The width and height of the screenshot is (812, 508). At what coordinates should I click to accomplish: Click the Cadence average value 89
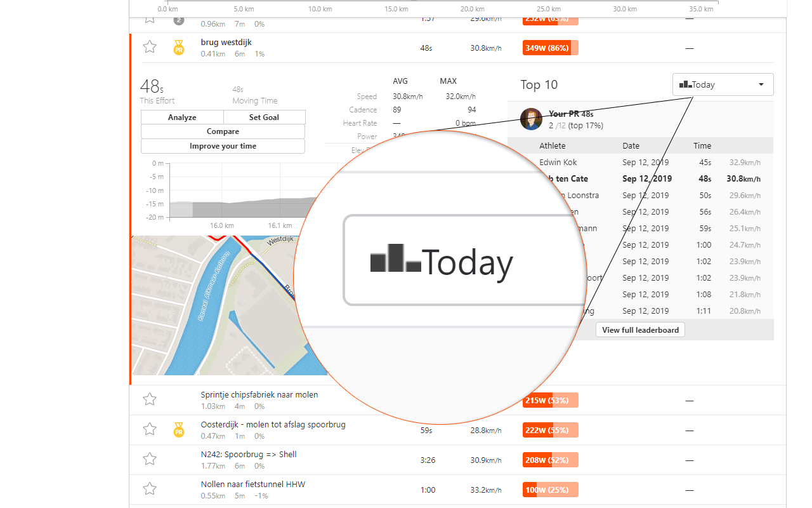tap(397, 110)
